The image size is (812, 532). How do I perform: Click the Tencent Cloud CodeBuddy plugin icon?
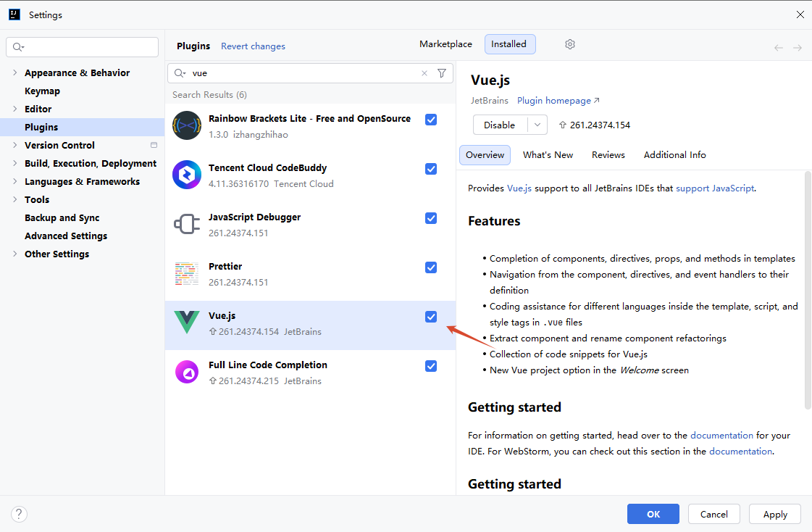(187, 175)
